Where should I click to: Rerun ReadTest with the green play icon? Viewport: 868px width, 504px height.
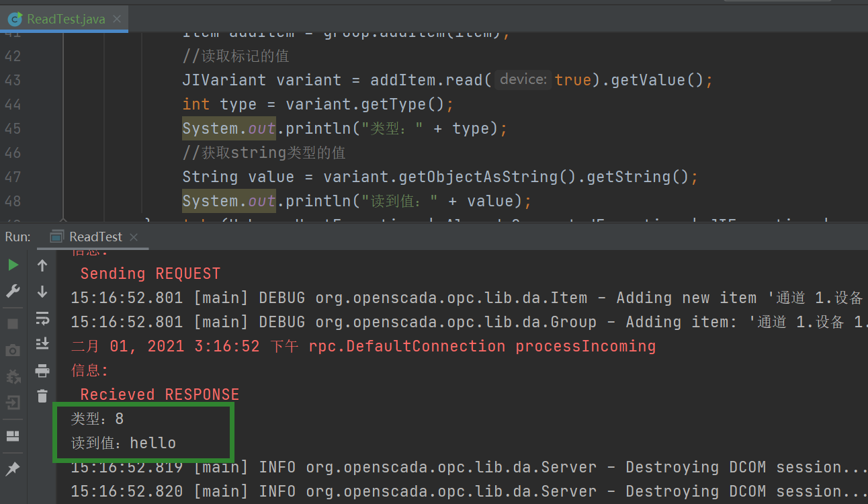[13, 265]
